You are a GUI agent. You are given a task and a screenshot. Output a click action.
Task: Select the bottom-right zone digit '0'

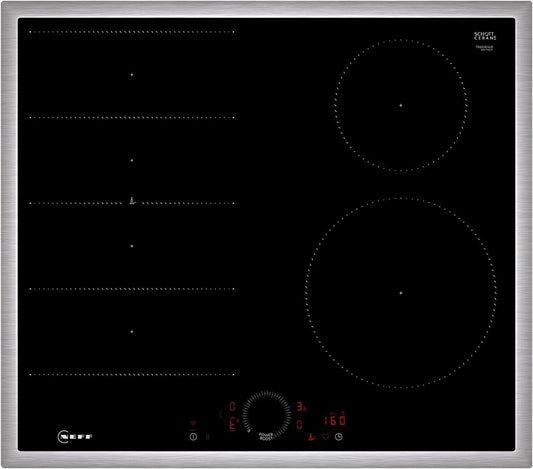click(299, 424)
